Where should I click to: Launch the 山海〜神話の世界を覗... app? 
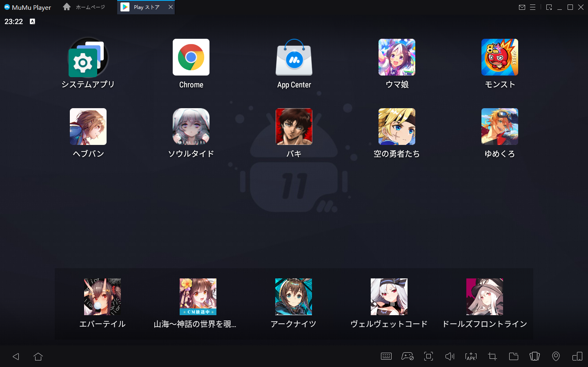[x=198, y=297]
